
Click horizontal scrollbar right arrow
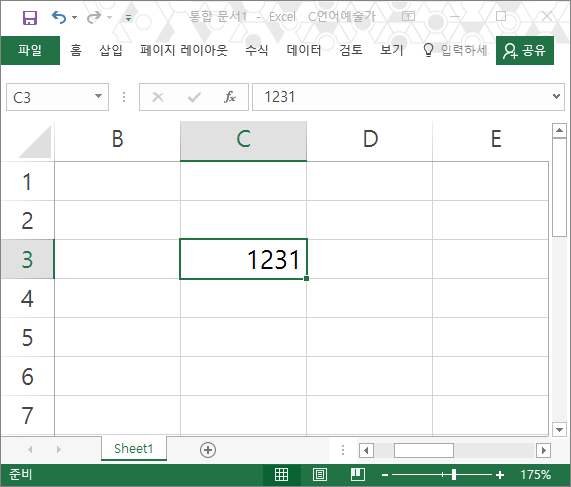[x=543, y=451]
